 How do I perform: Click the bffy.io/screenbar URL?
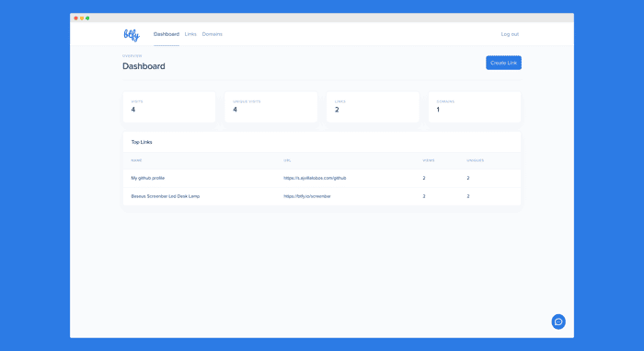[x=306, y=196]
